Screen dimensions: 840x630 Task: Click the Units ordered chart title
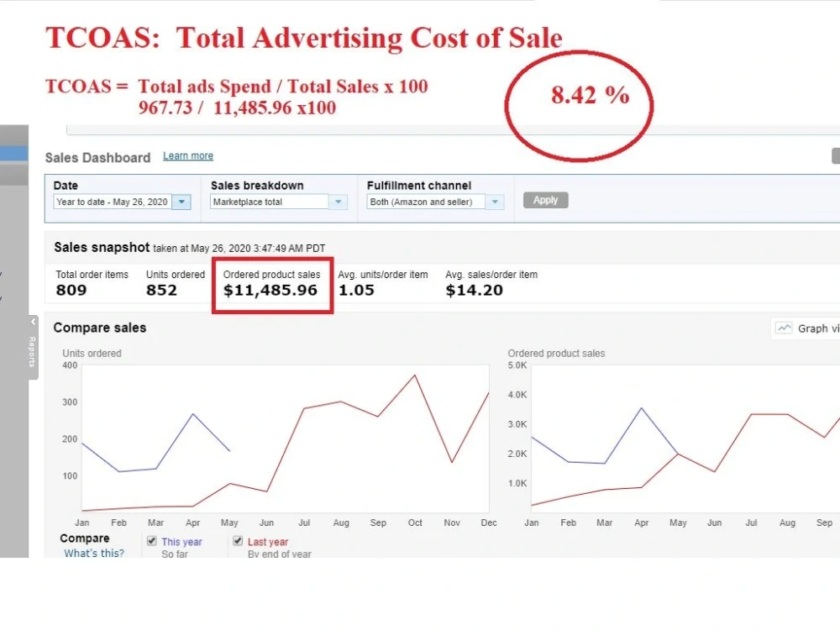pos(92,354)
